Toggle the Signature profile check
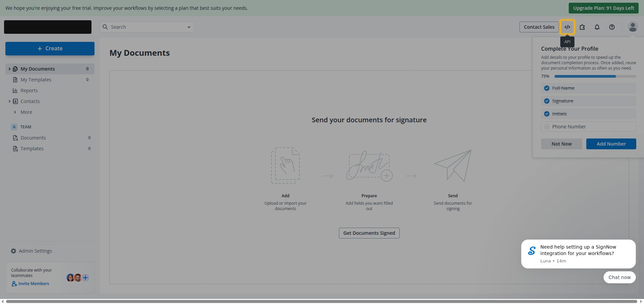The image size is (644, 304). [547, 101]
